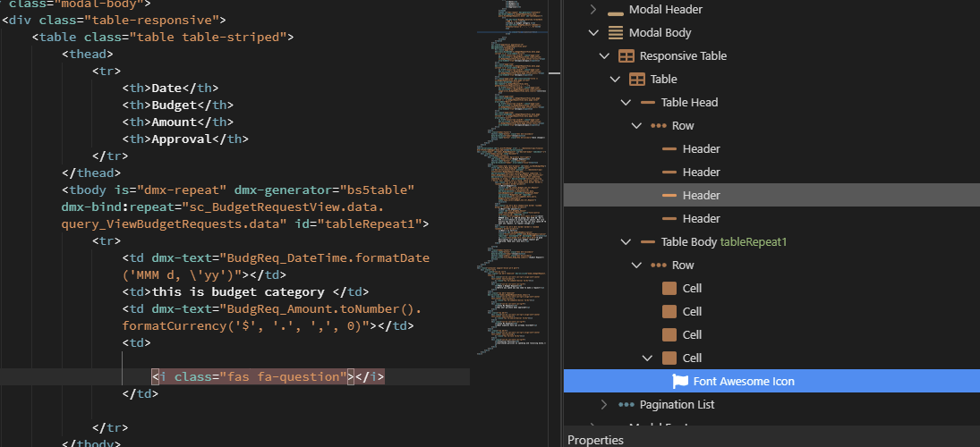Click the 'Budget' th text in code

pos(175,105)
